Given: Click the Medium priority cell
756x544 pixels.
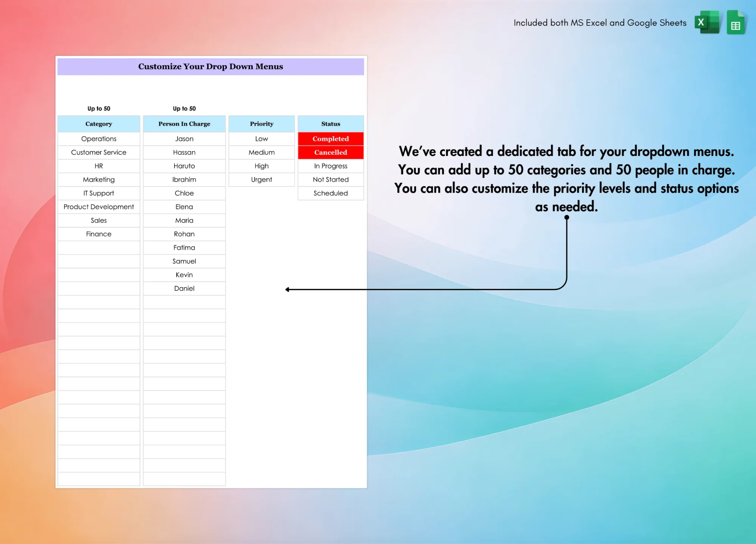Looking at the screenshot, I should click(x=262, y=152).
